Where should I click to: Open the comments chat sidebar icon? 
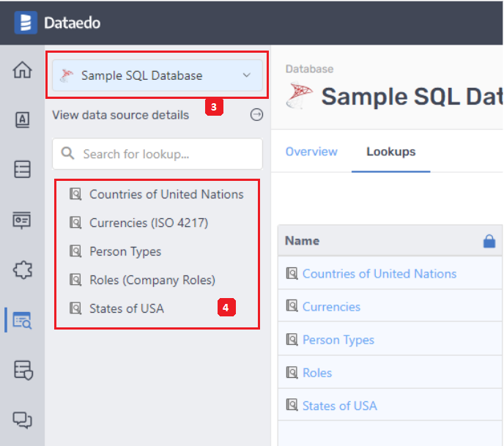(23, 420)
